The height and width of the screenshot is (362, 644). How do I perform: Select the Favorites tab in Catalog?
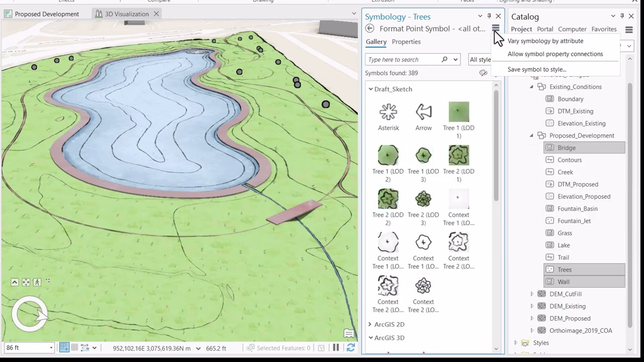(604, 29)
